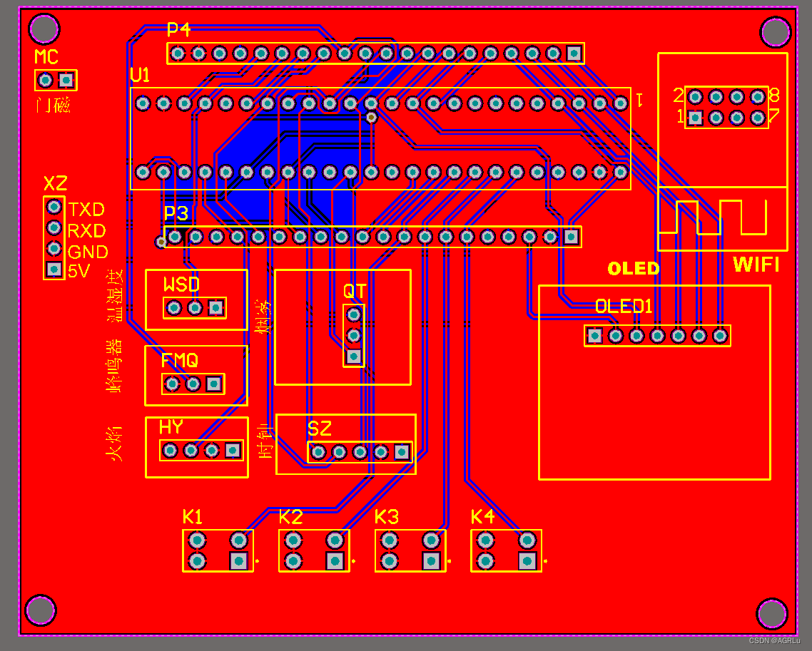Select the HY designator text
The height and width of the screenshot is (651, 812).
point(171,427)
